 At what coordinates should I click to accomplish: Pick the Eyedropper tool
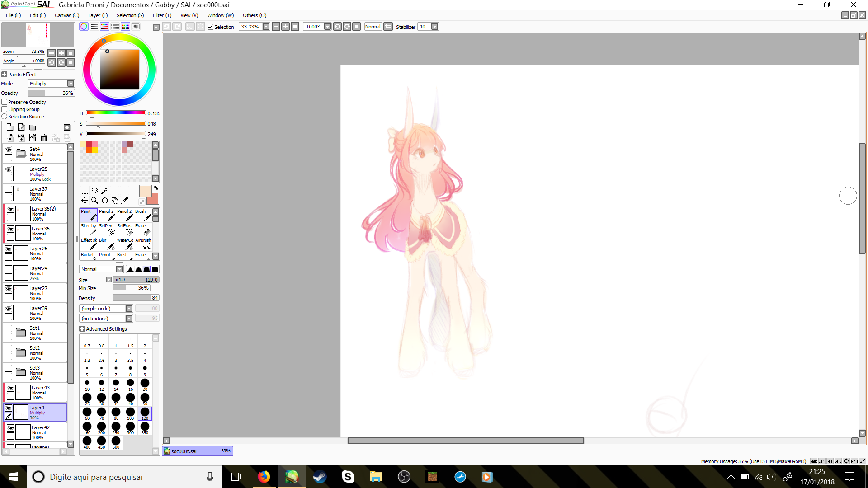(x=125, y=200)
